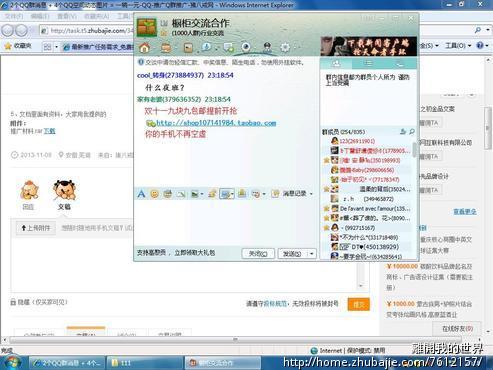Click the blue microphone icon in QQ toolbar

206,47
